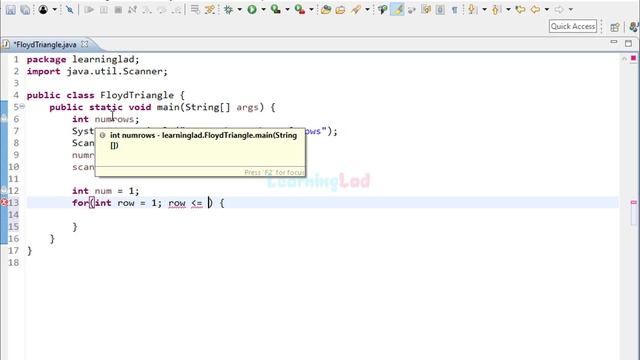Click 'int num = 1;' on line 12
Image resolution: width=640 pixels, height=360 pixels.
click(106, 191)
